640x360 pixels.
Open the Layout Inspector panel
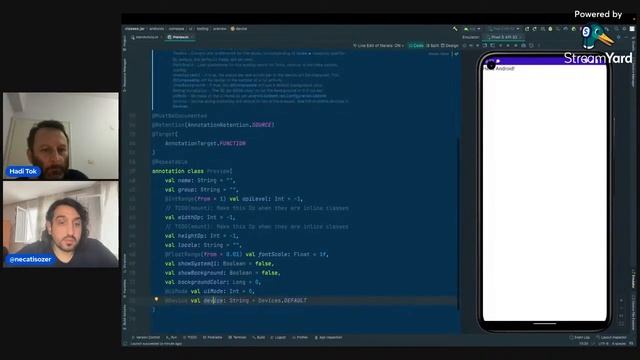pyautogui.click(x=611, y=338)
